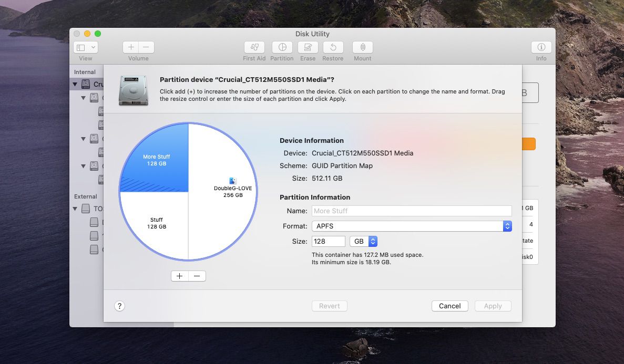Add a partition with plus button

pos(180,276)
